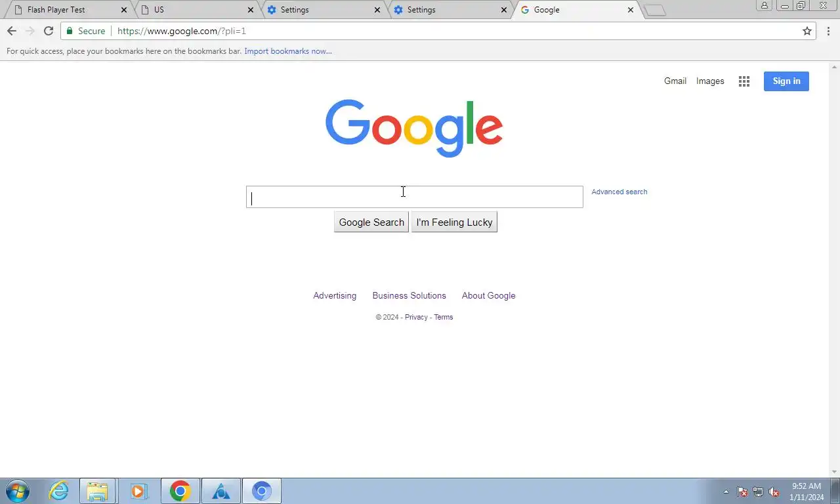Launch Internet Explorer from the taskbar
Viewport: 840px width, 504px height.
pos(58,491)
